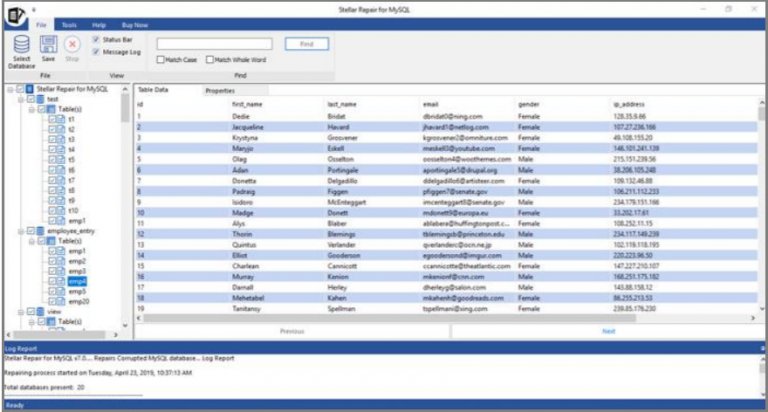Collapse the employee_entry database node

click(21, 231)
